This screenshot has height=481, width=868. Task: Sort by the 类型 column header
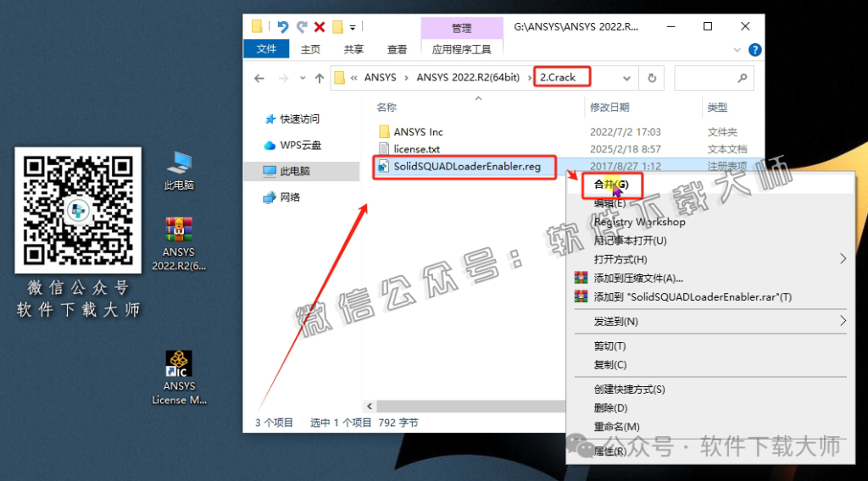pyautogui.click(x=717, y=108)
